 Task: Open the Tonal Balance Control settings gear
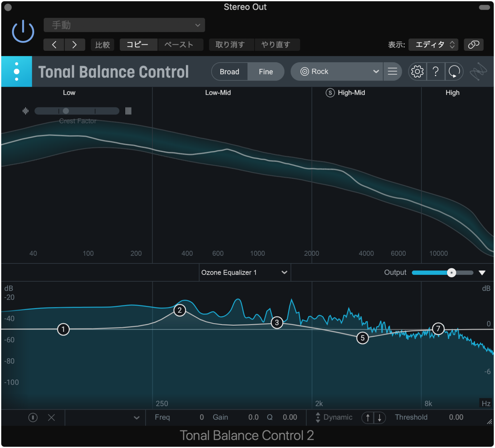pyautogui.click(x=417, y=72)
